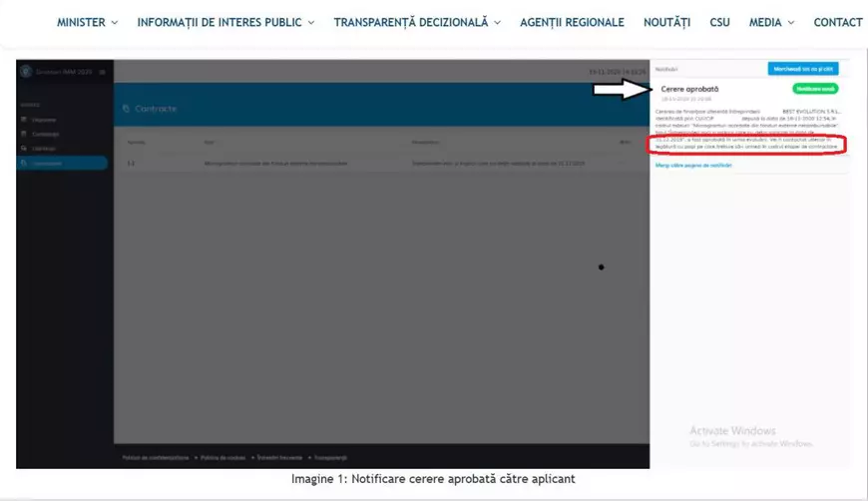This screenshot has height=501, width=868.
Task: Go to AGENȚII REGIONALE page
Action: click(x=572, y=22)
